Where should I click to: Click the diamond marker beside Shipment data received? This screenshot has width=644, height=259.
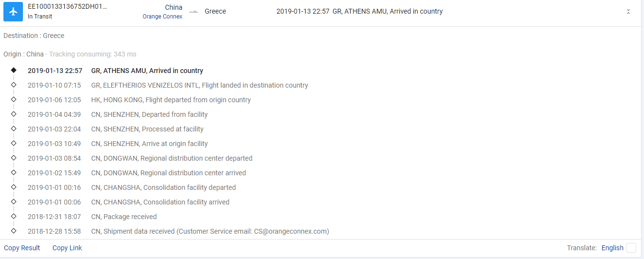tap(14, 231)
